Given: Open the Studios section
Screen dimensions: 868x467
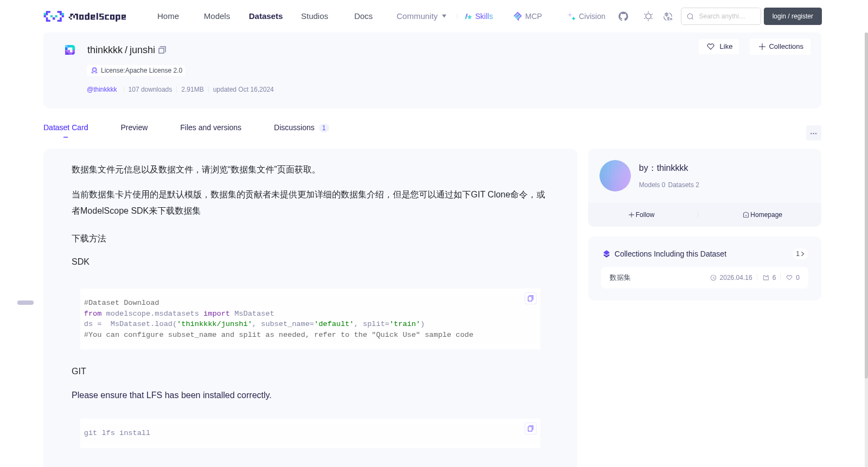Looking at the screenshot, I should (315, 16).
